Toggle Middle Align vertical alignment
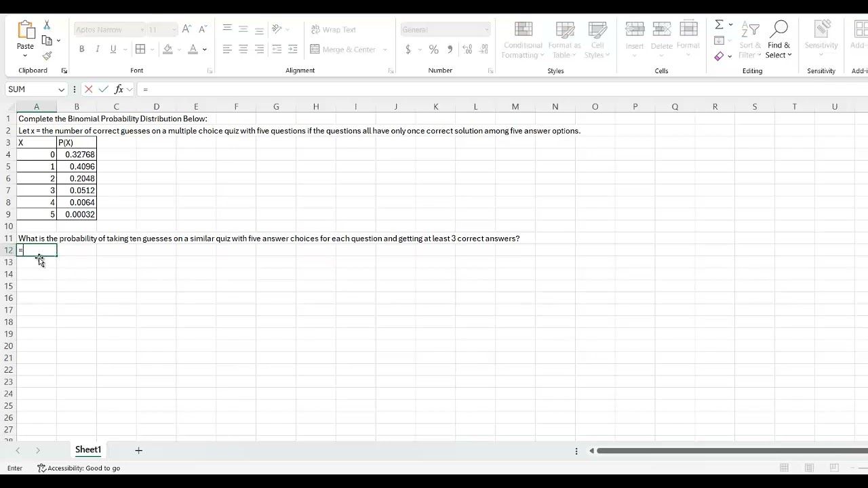This screenshot has height=488, width=868. point(243,29)
